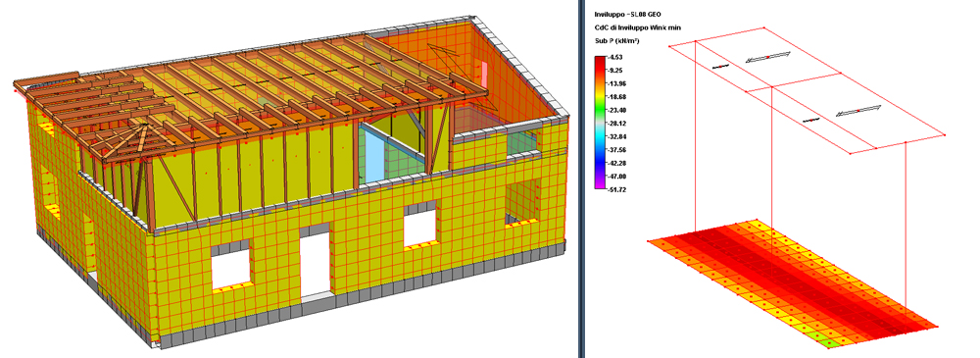Image resolution: width=980 pixels, height=358 pixels.
Task: Click the vertical divider between the two views
Action: click(x=581, y=179)
